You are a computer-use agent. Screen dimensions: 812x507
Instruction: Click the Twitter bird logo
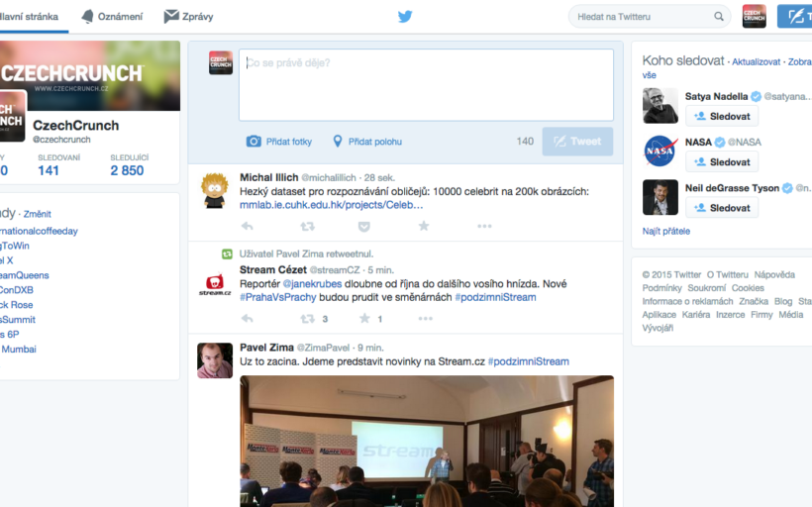(405, 17)
